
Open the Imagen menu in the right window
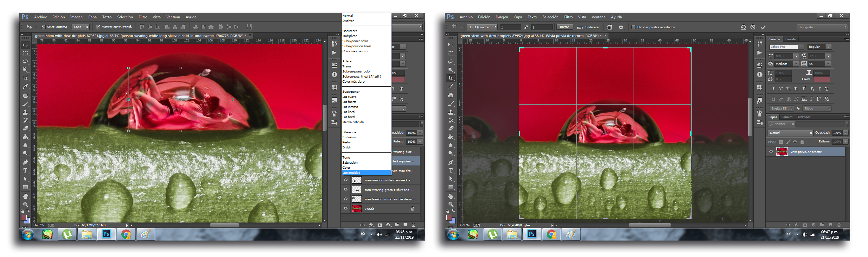[x=501, y=17]
